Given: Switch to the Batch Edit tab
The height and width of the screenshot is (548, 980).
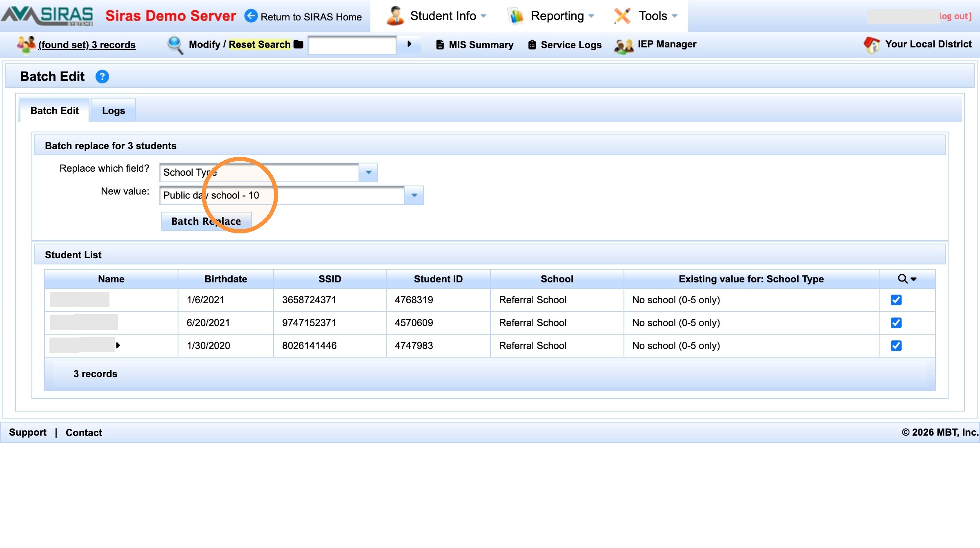Looking at the screenshot, I should pos(54,110).
